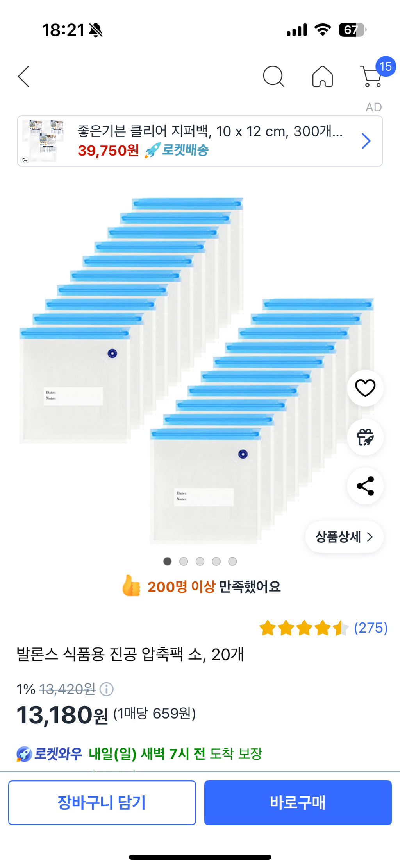Tap 바로구매 buy now button
This screenshot has height=868, width=400.
pyautogui.click(x=298, y=803)
